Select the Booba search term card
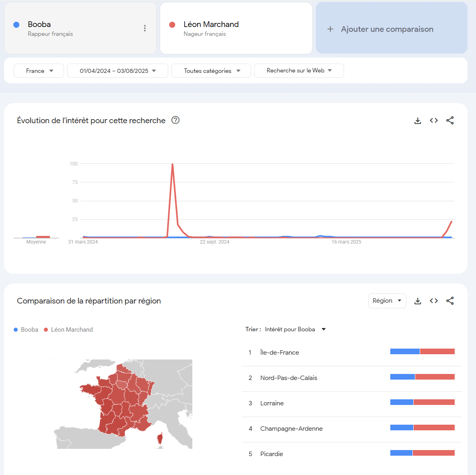 (x=80, y=28)
